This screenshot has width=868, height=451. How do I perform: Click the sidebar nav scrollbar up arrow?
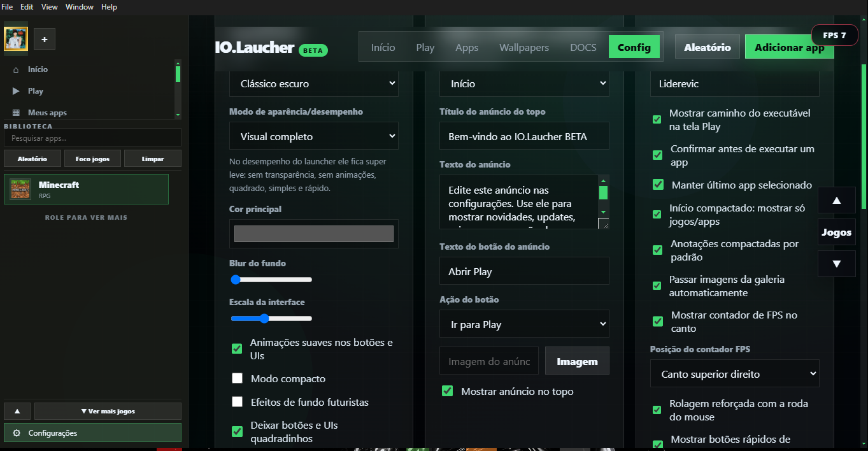pos(178,62)
